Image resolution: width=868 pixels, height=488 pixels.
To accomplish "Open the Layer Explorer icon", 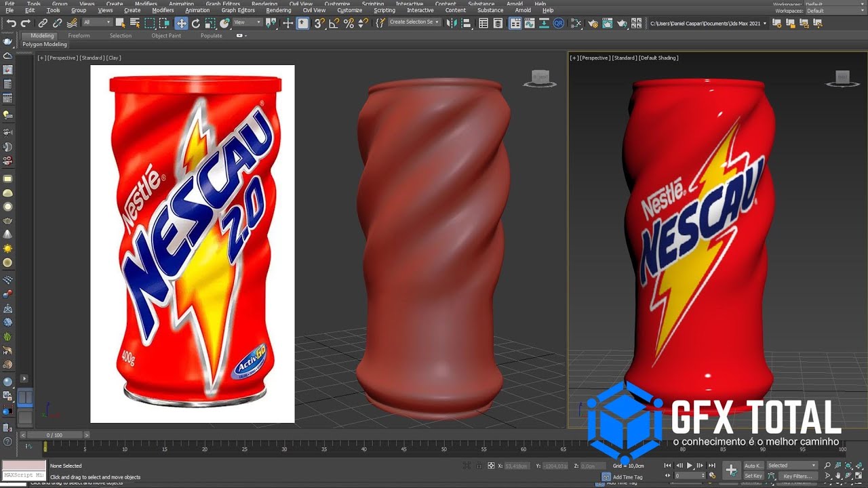I will [498, 22].
